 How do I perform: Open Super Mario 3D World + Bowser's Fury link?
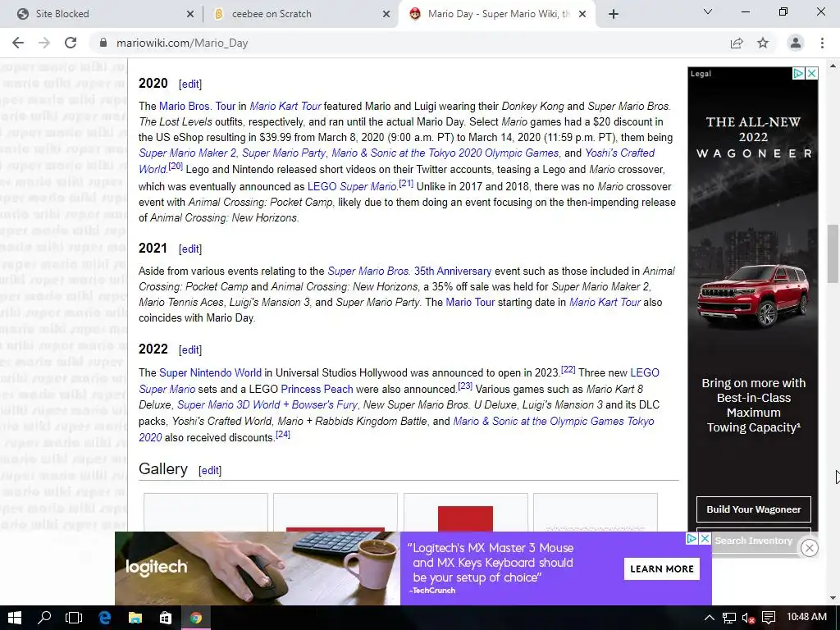267,405
